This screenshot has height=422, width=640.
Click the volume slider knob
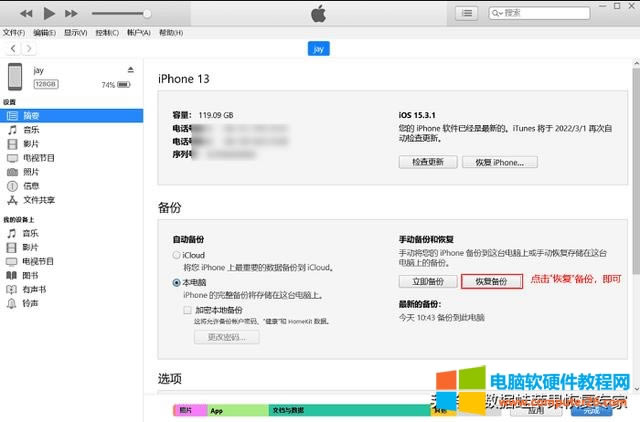[x=147, y=13]
